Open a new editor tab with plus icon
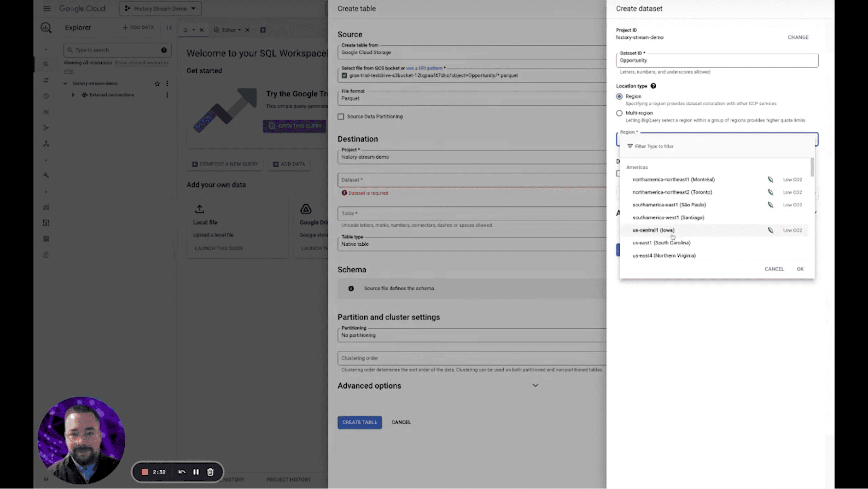Screen dimensions: 868x489 tap(263, 29)
